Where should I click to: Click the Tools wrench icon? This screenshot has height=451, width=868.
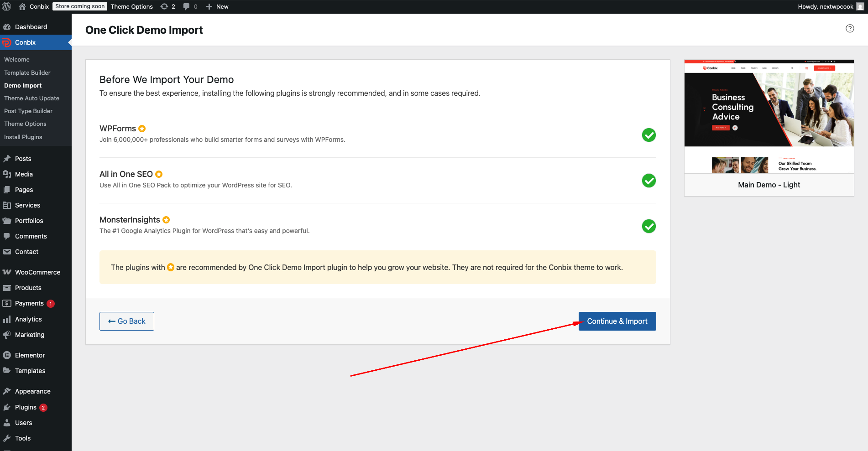pos(7,438)
